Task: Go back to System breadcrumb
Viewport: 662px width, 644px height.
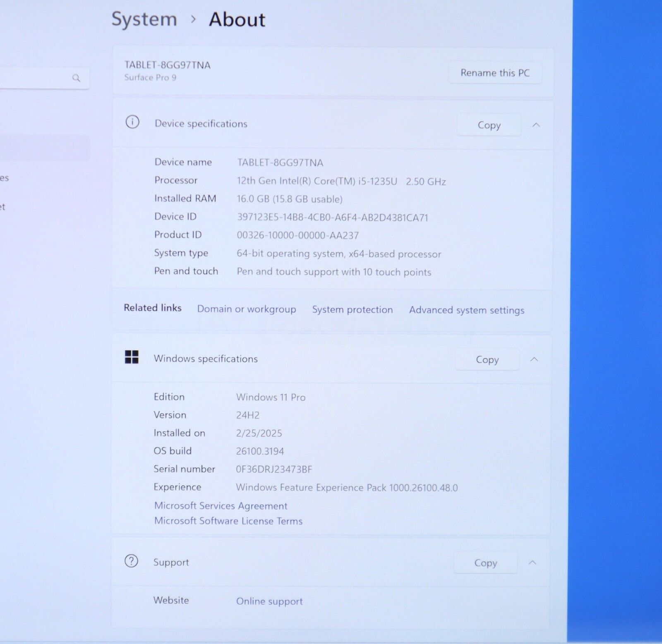Action: point(144,19)
